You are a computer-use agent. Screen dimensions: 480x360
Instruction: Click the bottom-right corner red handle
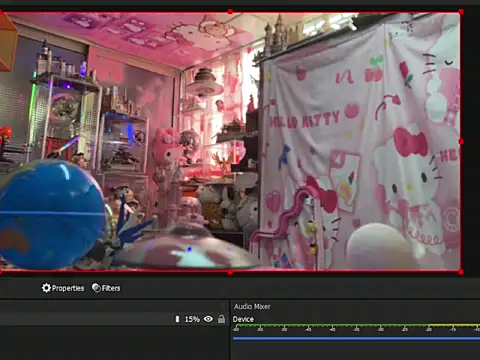click(461, 272)
